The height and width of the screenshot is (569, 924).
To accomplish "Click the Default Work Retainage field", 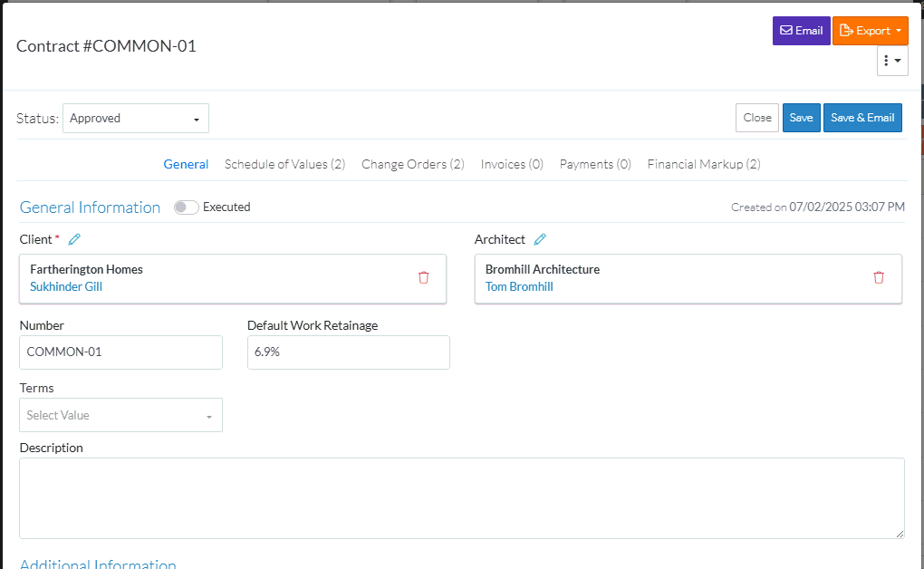I will click(x=348, y=352).
